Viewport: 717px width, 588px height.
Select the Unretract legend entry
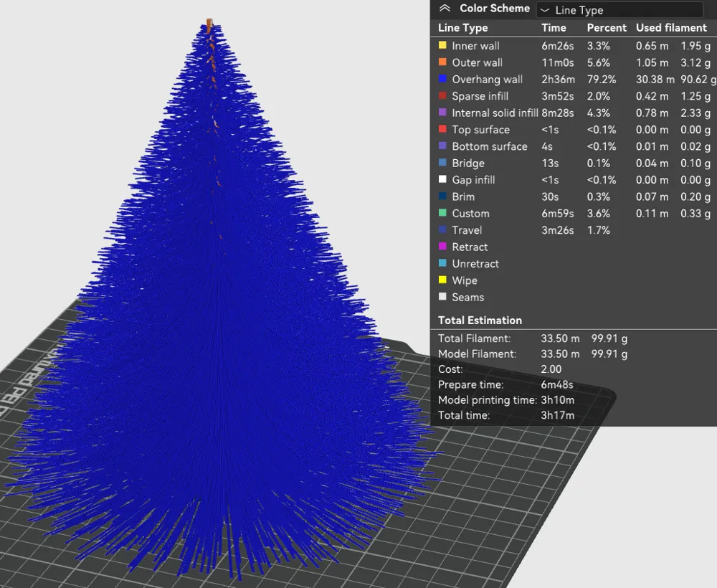click(x=475, y=264)
